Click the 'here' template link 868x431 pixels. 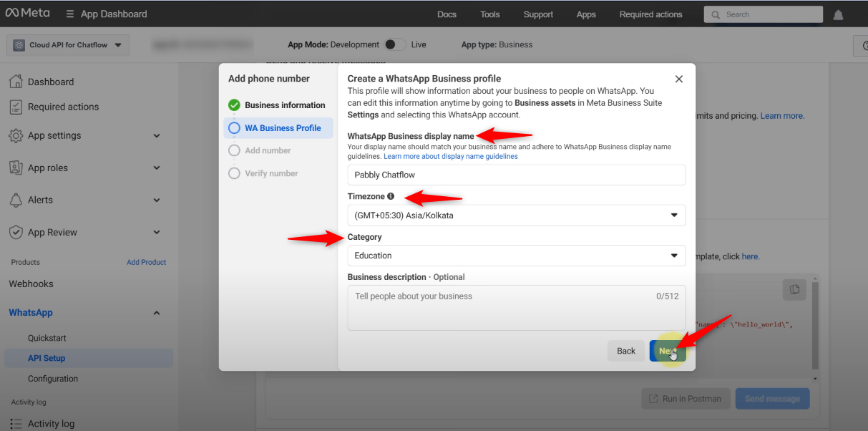point(749,256)
